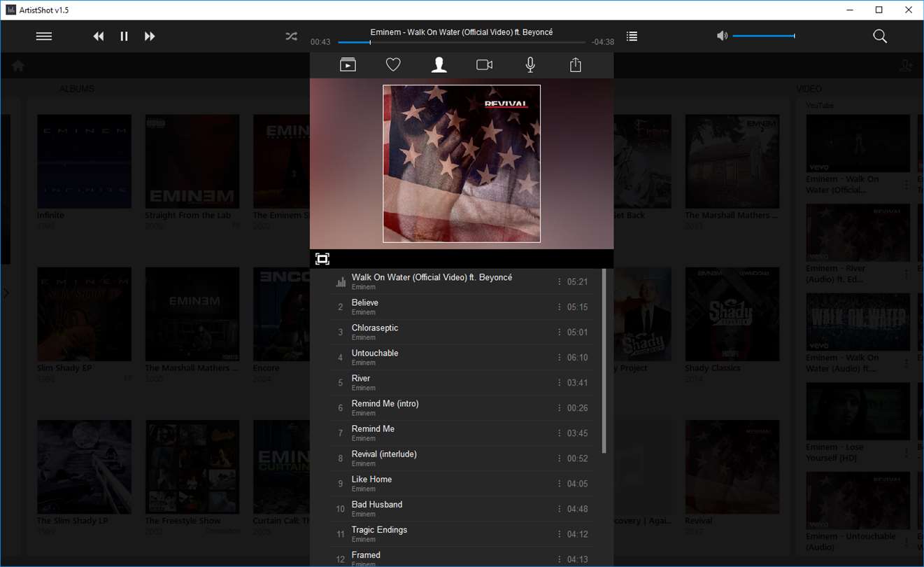Click the ALBUMS section heading
Screen dimensions: 924x567
point(76,89)
